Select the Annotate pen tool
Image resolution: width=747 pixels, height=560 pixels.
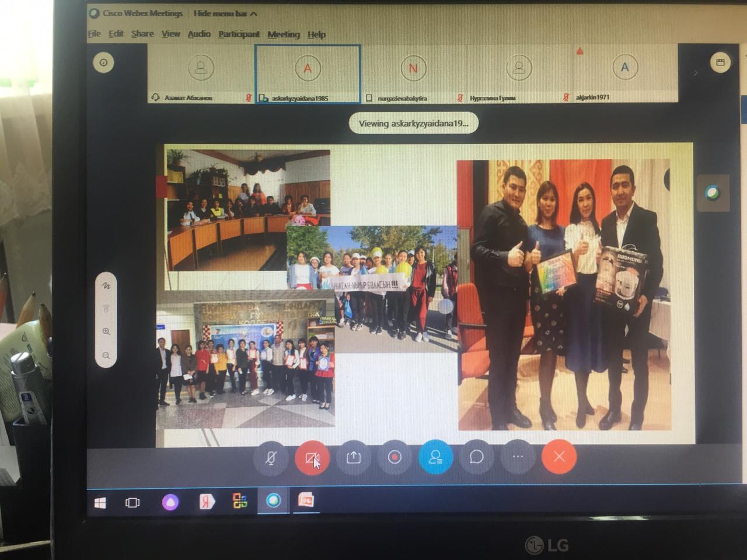pos(106,286)
